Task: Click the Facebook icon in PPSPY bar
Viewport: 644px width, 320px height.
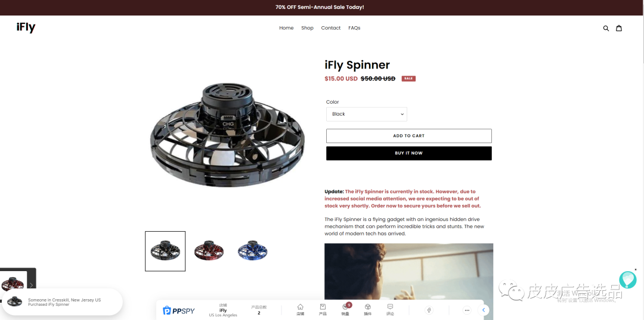Action: [429, 310]
